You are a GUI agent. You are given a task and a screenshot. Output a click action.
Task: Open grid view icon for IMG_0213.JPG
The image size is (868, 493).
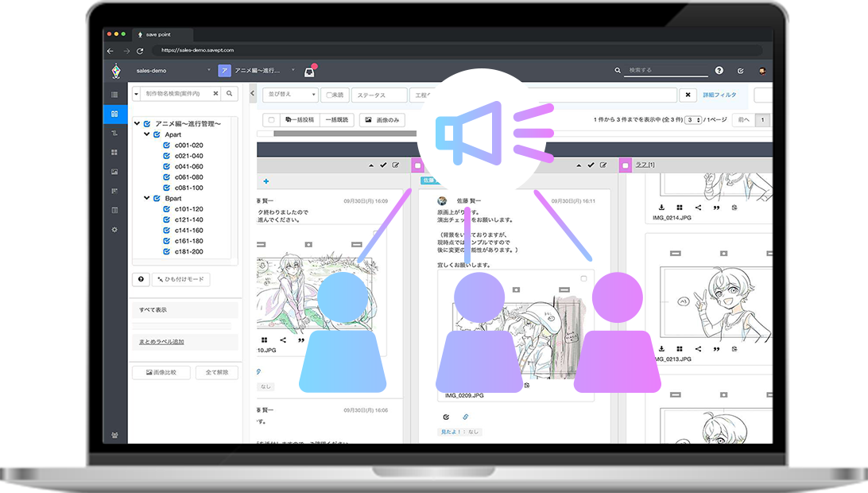[x=680, y=349]
